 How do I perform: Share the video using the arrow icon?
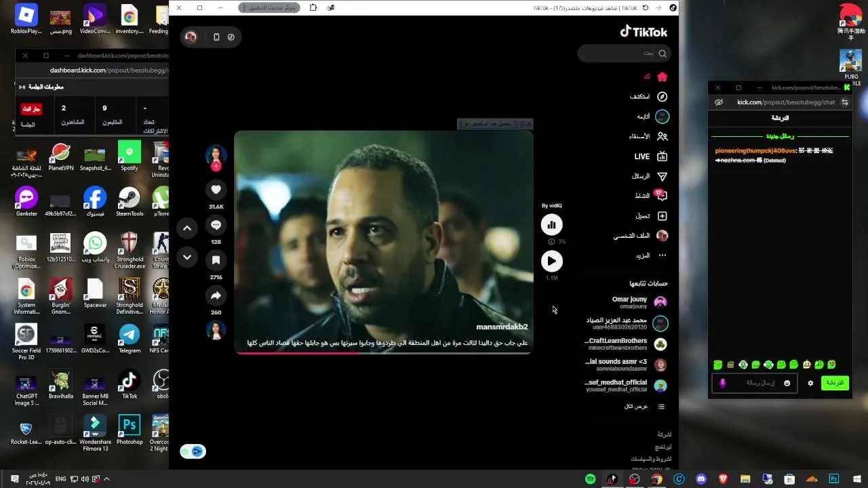pos(216,296)
